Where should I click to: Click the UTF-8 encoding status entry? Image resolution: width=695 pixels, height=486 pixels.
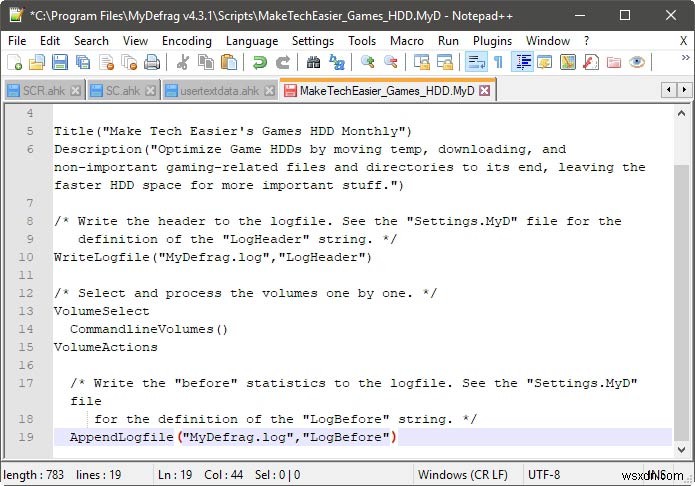[x=544, y=475]
